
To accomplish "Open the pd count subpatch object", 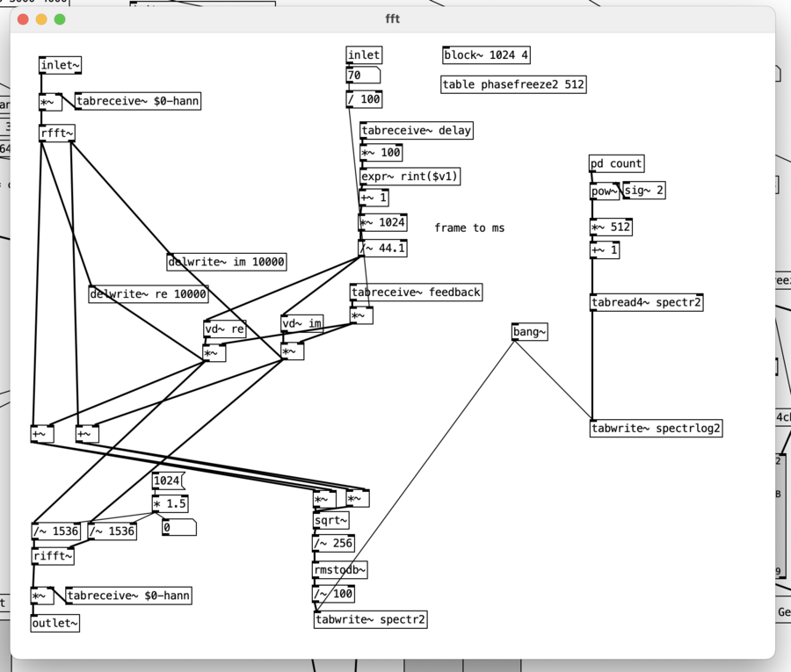I will (x=616, y=163).
